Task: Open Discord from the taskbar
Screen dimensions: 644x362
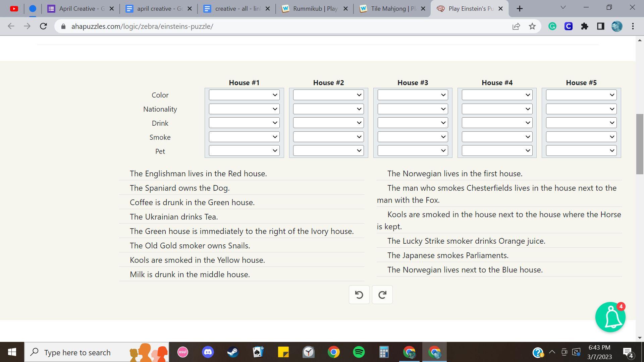Action: click(x=208, y=352)
